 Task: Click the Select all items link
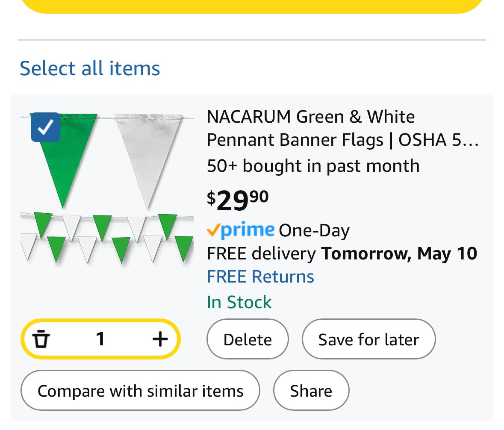click(90, 68)
